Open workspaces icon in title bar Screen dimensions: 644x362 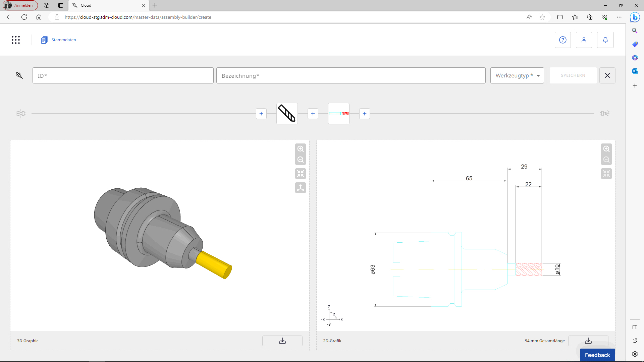(x=47, y=5)
